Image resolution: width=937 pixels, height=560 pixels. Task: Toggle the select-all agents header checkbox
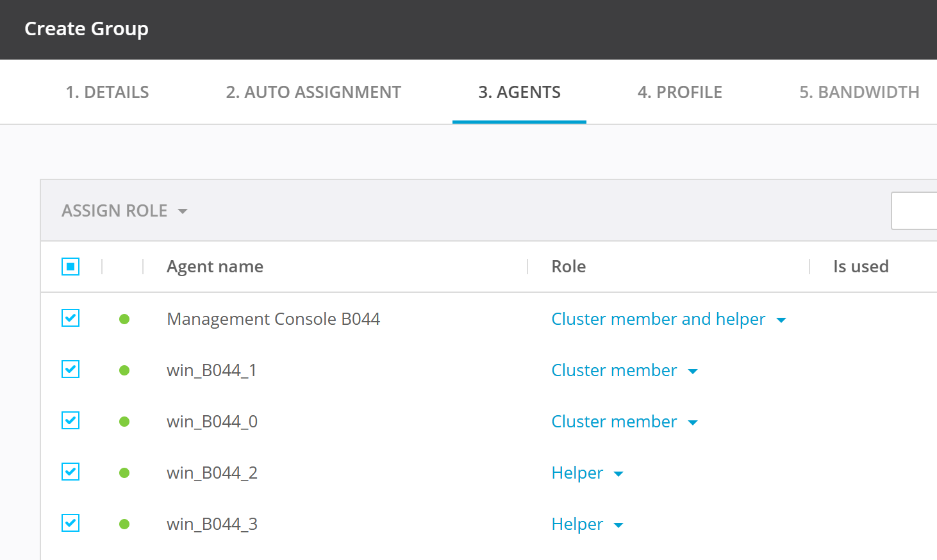[70, 267]
